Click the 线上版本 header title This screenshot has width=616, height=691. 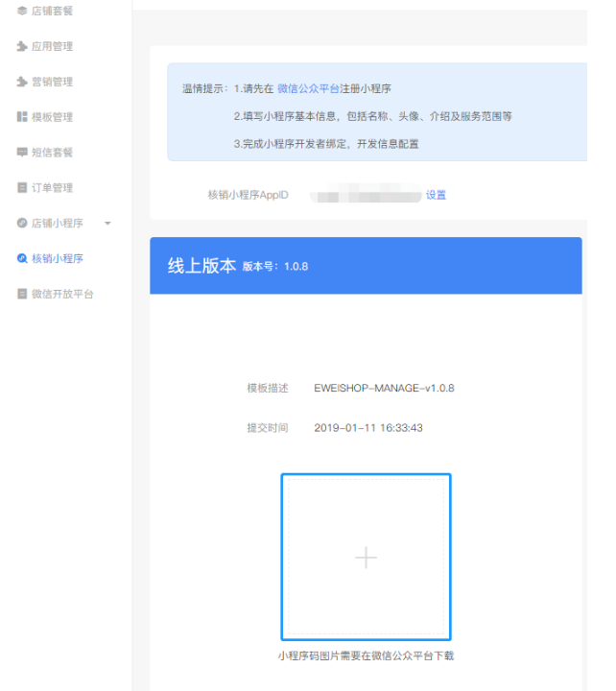[x=201, y=266]
